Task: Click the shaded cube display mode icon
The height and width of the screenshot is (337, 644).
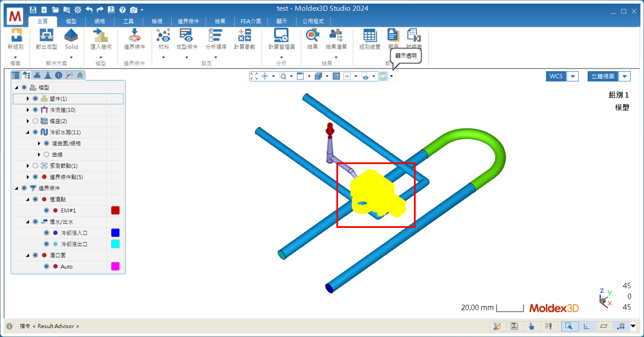Action: [x=318, y=76]
